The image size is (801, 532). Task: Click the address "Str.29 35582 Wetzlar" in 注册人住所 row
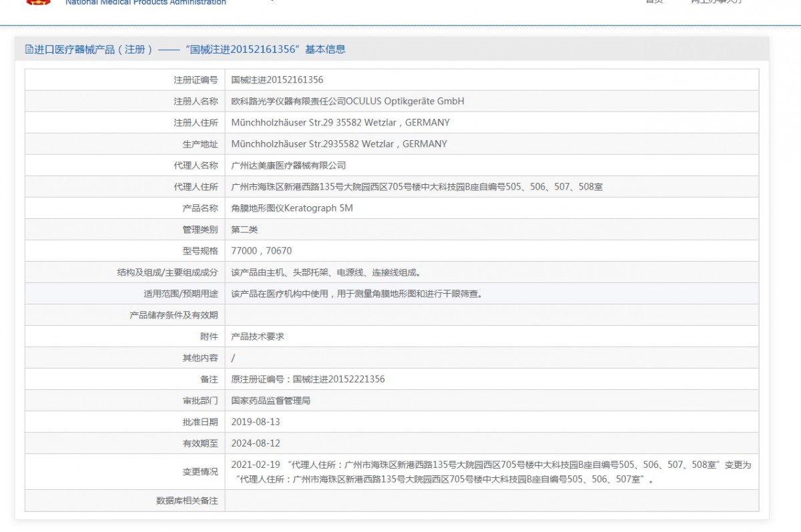(340, 123)
